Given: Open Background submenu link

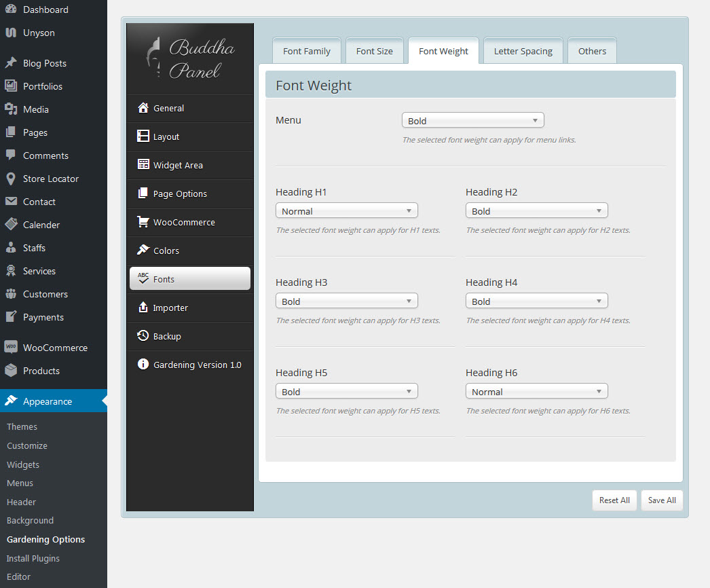Looking at the screenshot, I should click(x=30, y=521).
